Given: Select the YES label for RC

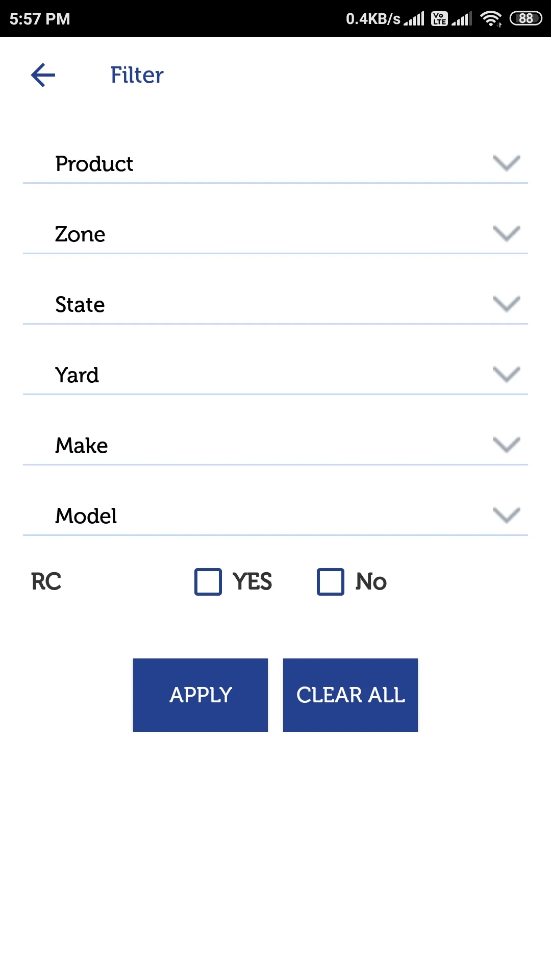Looking at the screenshot, I should tap(252, 582).
